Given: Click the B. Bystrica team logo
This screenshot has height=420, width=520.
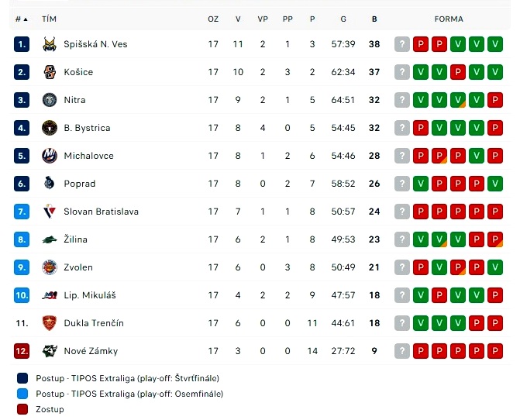Looking at the screenshot, I should 50,128.
